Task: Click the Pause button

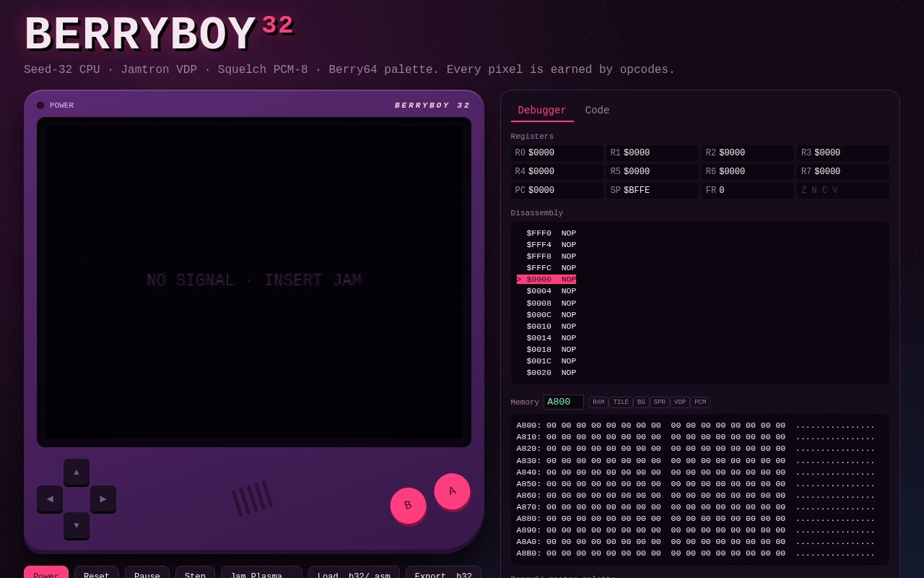Action: pyautogui.click(x=147, y=572)
